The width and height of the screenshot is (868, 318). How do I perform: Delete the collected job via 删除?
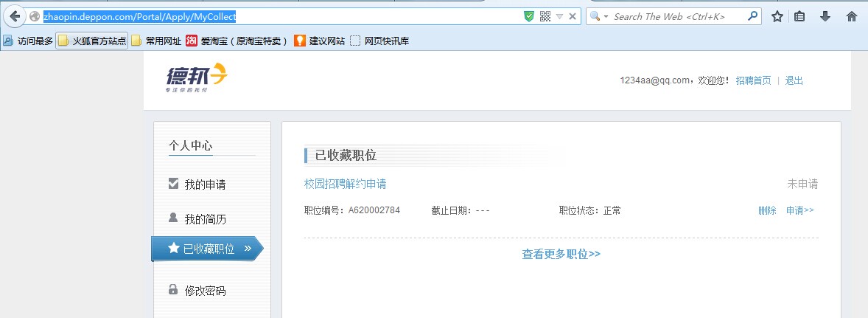767,210
